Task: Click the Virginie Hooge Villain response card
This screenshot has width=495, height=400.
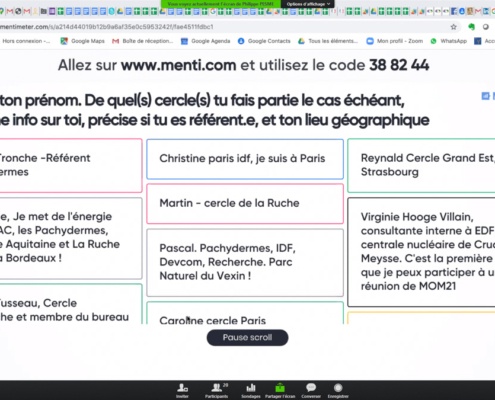Action: (x=421, y=252)
